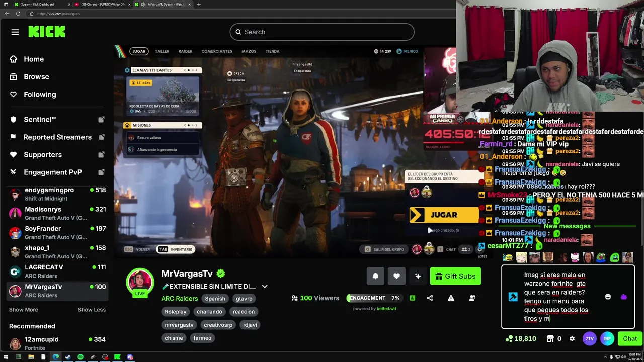Screen dimensions: 644x362
Task: Open Reported Streamers in the sidebar
Action: pos(57,137)
